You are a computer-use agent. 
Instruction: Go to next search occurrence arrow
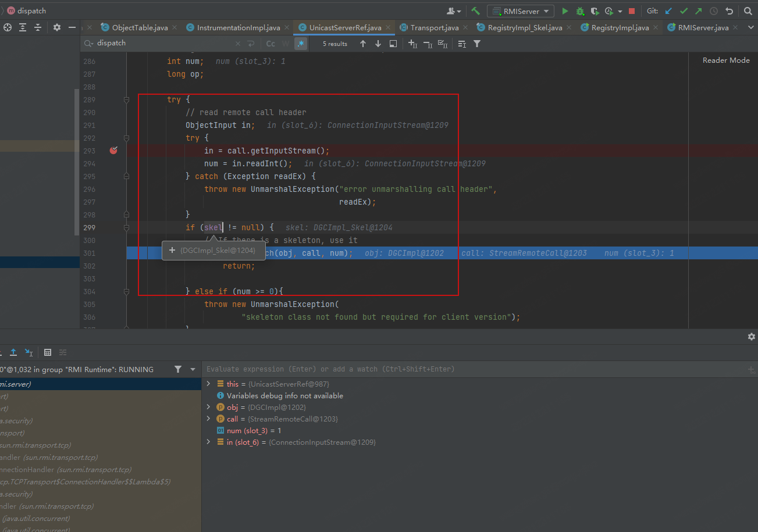(378, 44)
